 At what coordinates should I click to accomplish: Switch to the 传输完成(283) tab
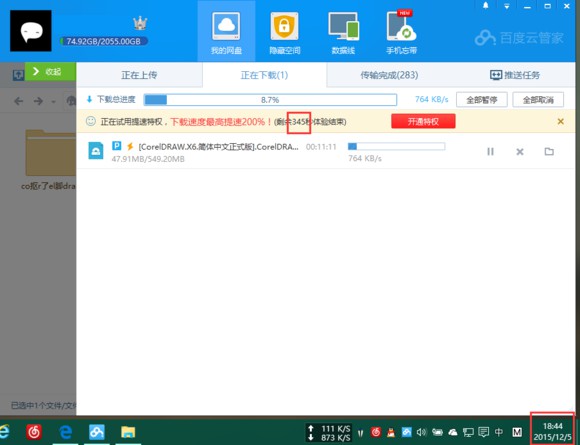click(389, 75)
